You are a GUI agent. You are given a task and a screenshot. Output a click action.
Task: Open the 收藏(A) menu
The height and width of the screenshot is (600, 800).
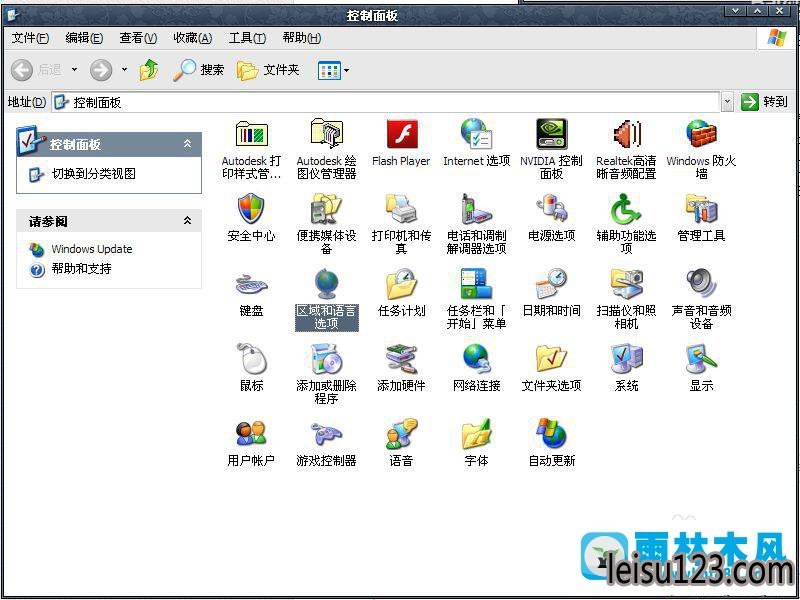(x=192, y=38)
